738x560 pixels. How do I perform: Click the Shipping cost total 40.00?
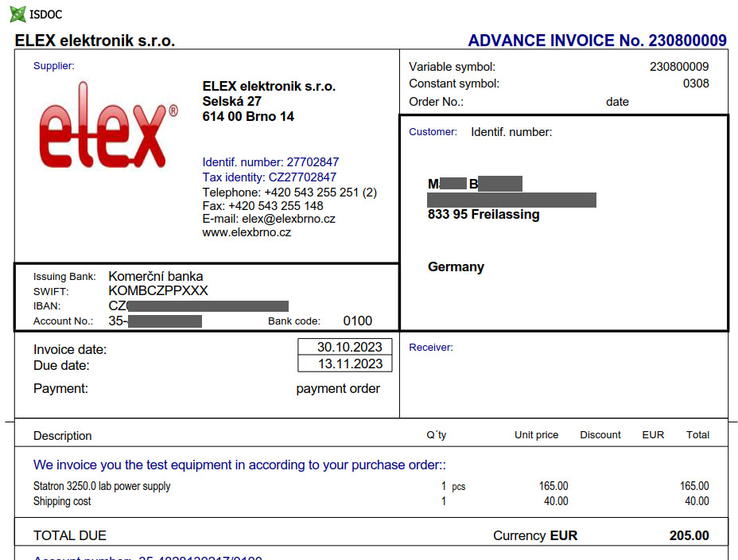point(697,501)
